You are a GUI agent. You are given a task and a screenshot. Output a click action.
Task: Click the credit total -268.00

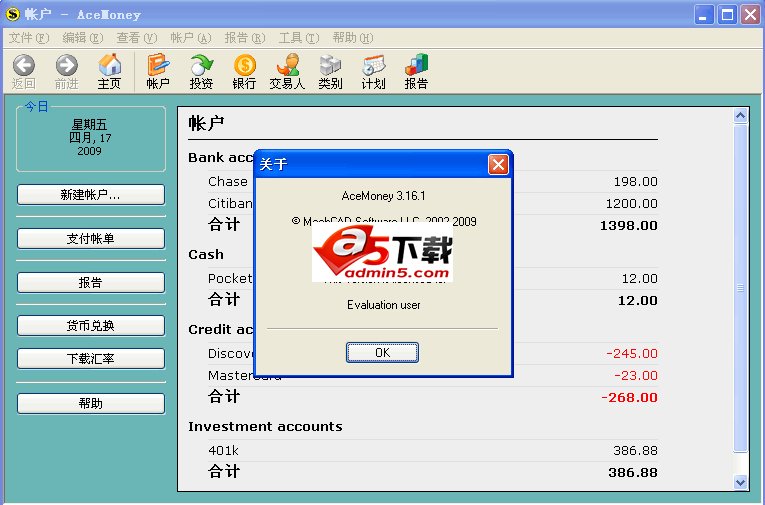click(x=629, y=397)
